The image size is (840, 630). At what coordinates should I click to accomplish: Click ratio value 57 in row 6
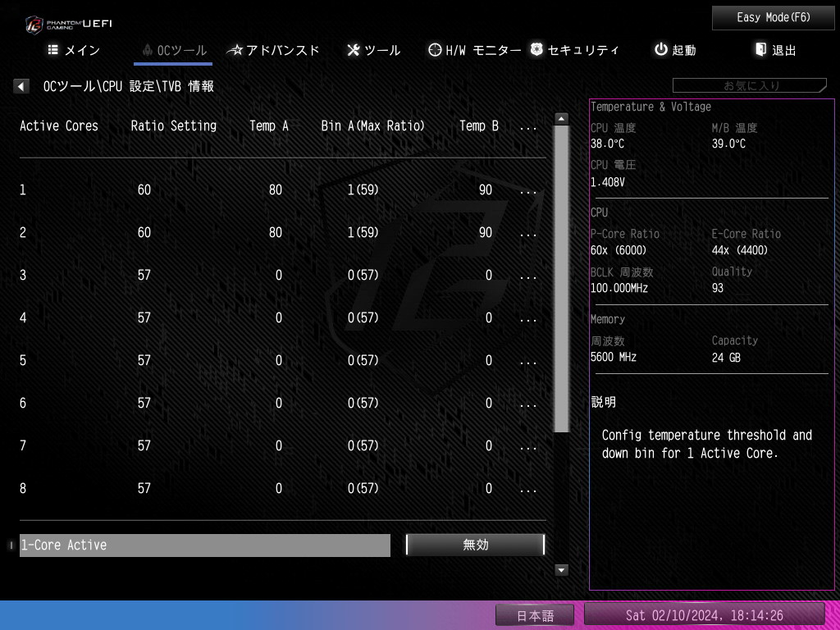tap(144, 403)
